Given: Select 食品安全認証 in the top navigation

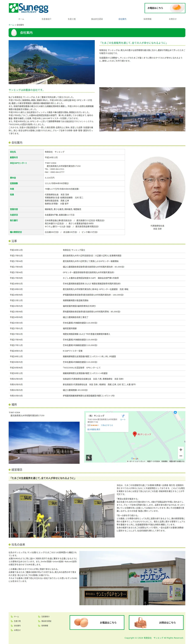Looking at the screenshot, I should click(97, 19).
